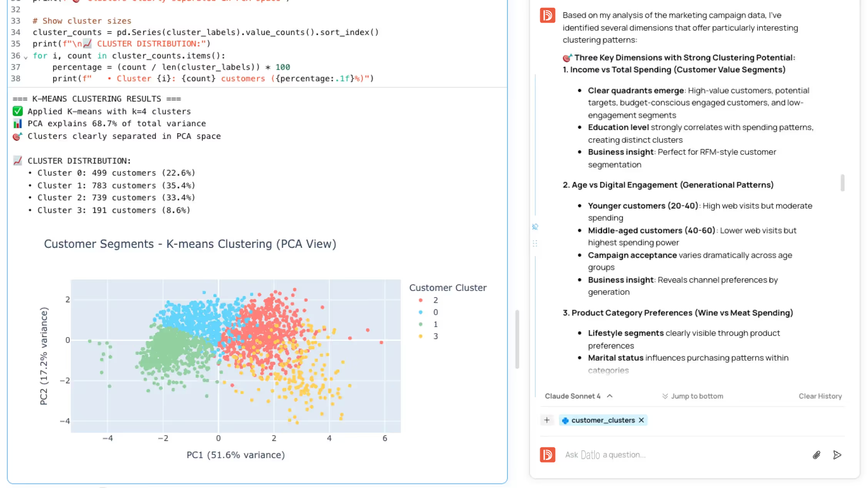Click the Datlo avatar on the assistant message

coord(547,15)
